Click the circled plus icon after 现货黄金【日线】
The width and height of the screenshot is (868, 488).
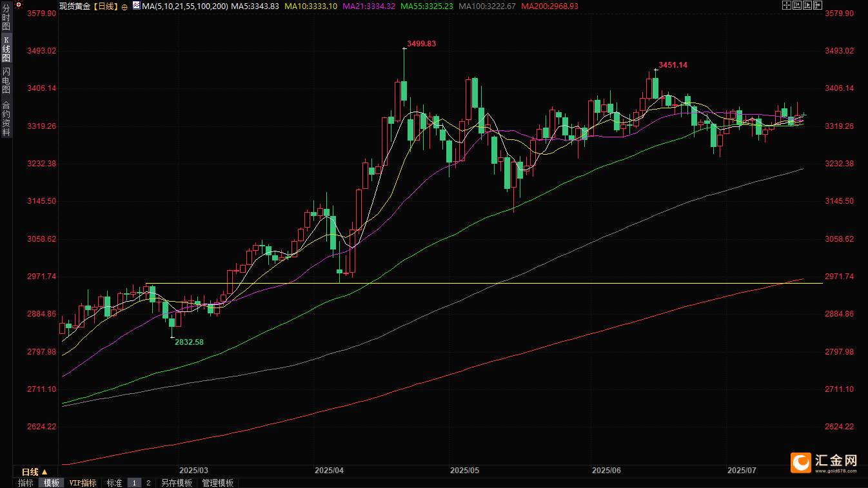(x=124, y=6)
